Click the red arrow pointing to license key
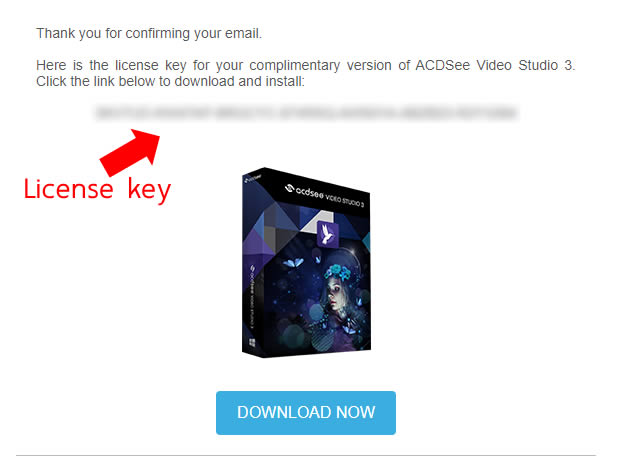 tap(130, 152)
